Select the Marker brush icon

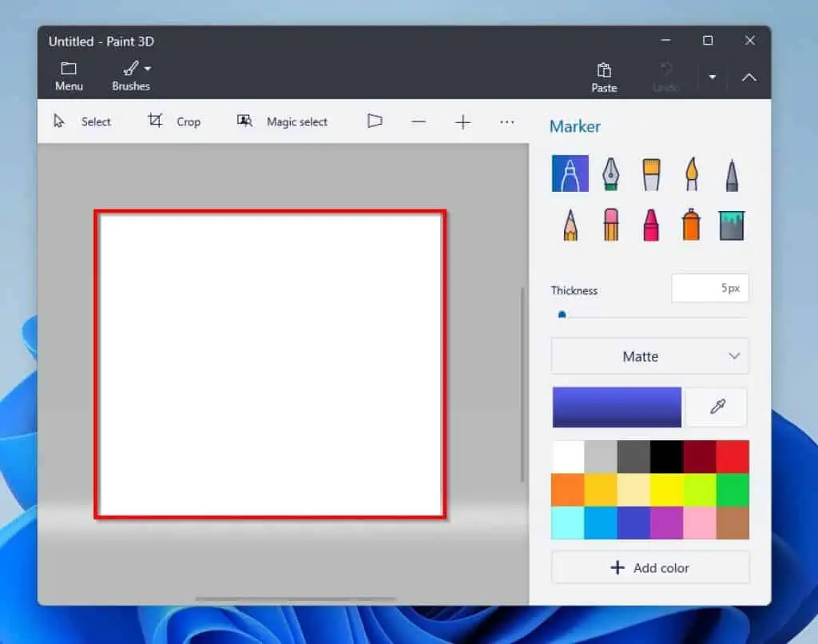point(570,173)
